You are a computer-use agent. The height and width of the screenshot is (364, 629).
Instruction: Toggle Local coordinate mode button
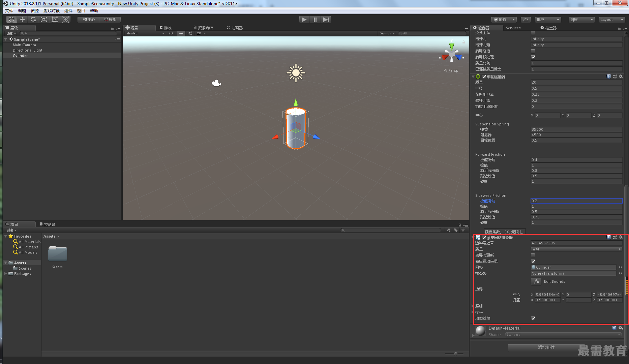[x=110, y=20]
